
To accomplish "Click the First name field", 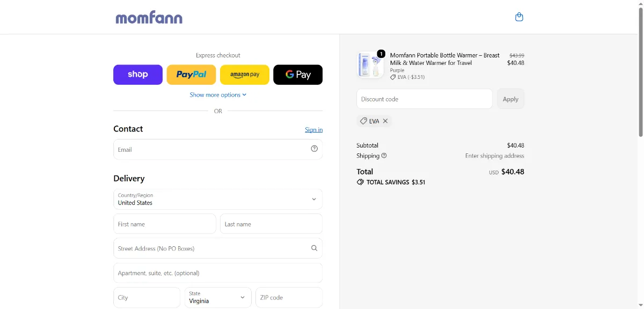I will [x=165, y=224].
